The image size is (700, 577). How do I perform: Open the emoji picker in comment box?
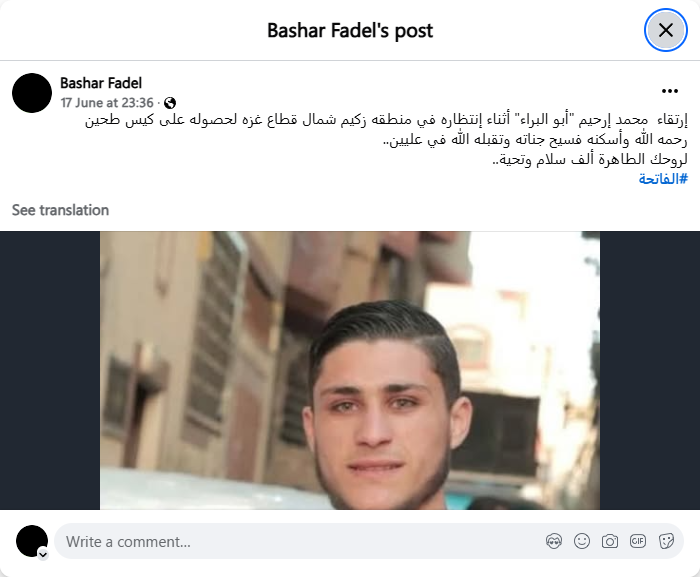tap(582, 541)
